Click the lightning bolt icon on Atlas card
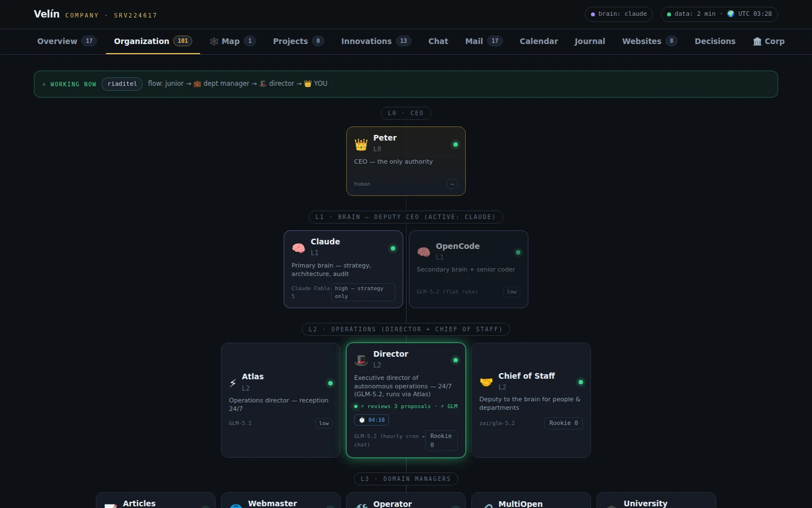The width and height of the screenshot is (812, 508). pyautogui.click(x=233, y=383)
